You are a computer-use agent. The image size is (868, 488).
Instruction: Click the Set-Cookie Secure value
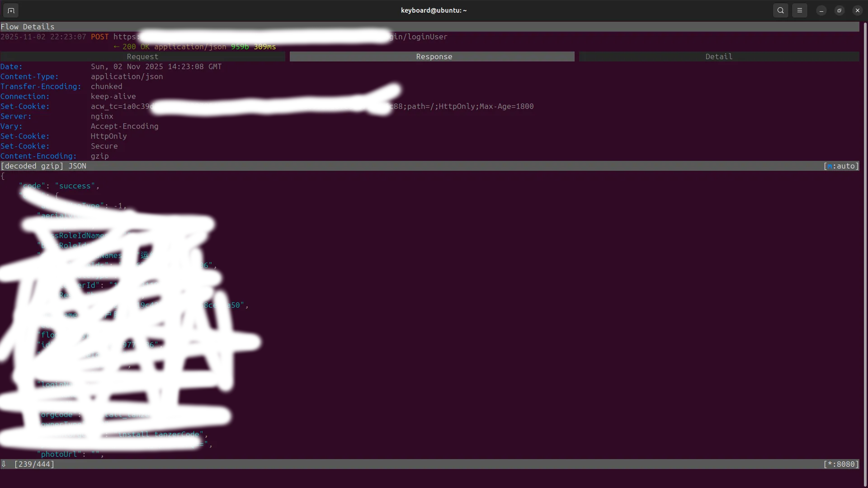coord(104,146)
